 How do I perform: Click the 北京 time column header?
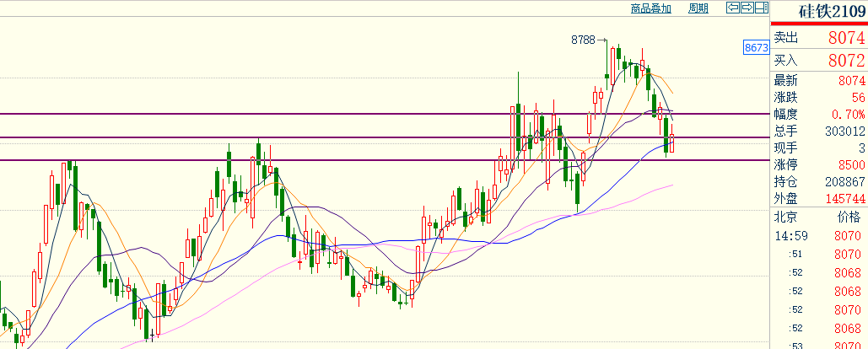(786, 217)
